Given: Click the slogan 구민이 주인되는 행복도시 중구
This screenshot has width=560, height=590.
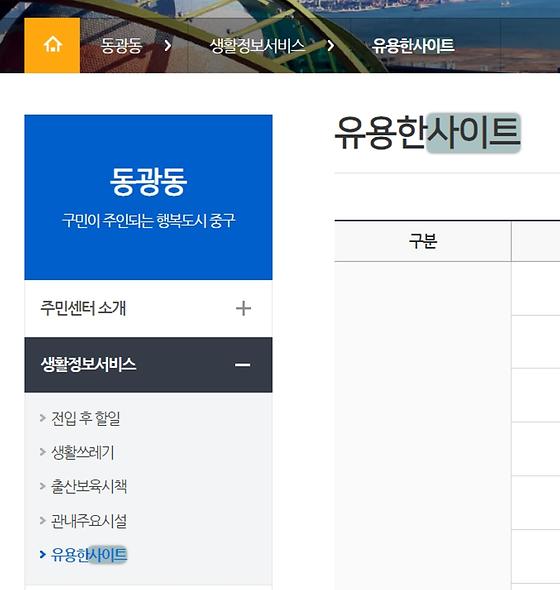Looking at the screenshot, I should tap(148, 220).
